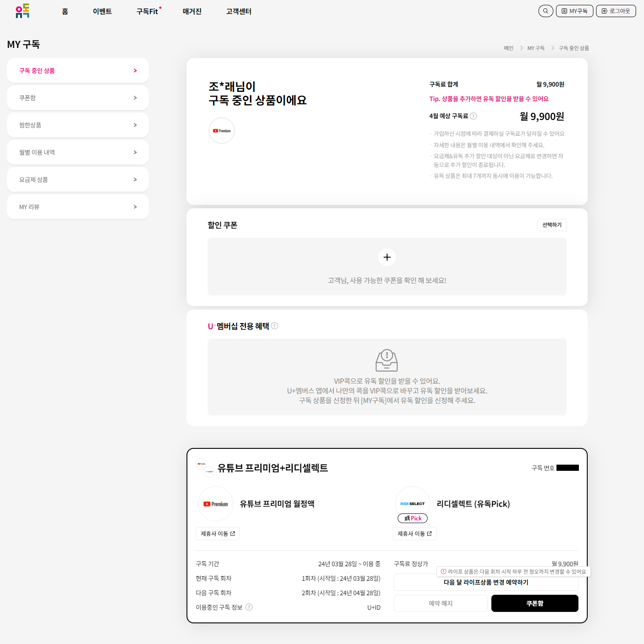Screen dimensions: 644x644
Task: Click the warning icon in the 라이프 상품 tooltip
Action: click(x=444, y=571)
